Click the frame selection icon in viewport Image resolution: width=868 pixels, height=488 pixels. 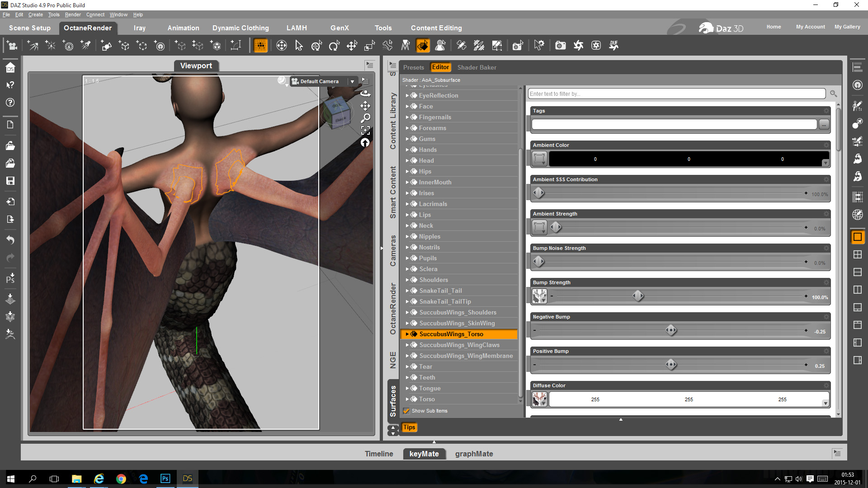tap(365, 130)
